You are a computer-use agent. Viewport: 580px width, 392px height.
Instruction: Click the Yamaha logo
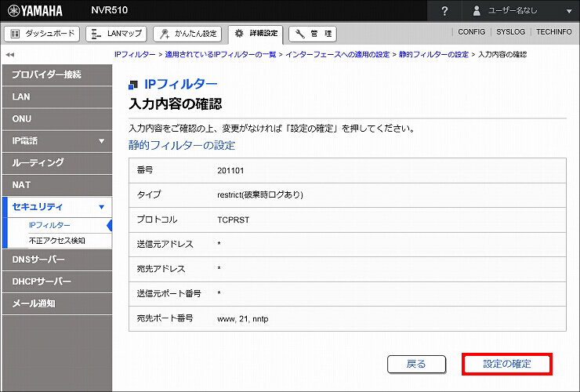click(35, 10)
